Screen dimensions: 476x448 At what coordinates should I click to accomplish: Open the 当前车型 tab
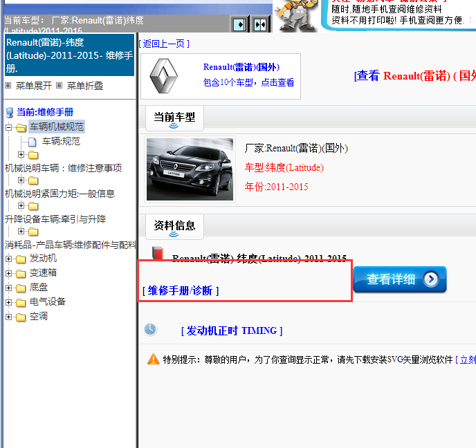(174, 118)
